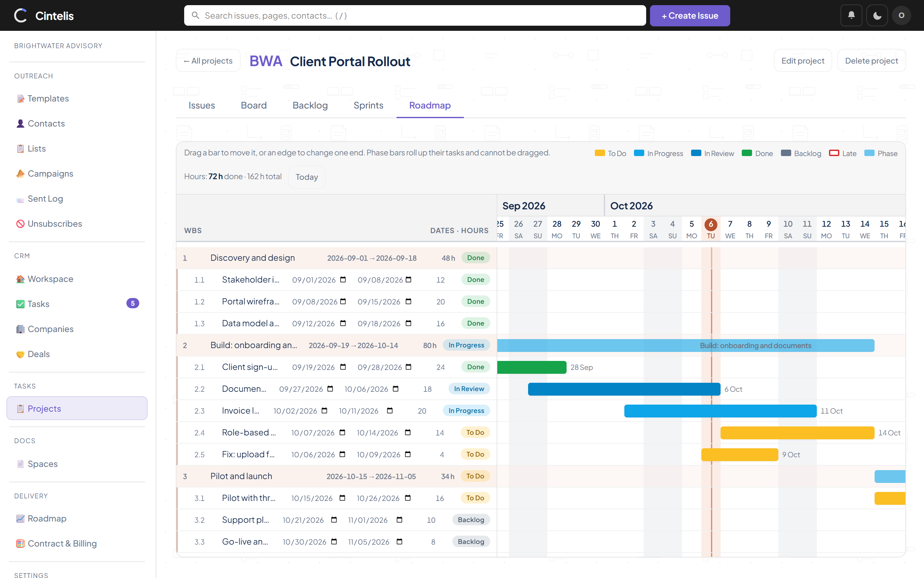This screenshot has width=924, height=578.
Task: Open Templates in sidebar
Action: click(77, 99)
